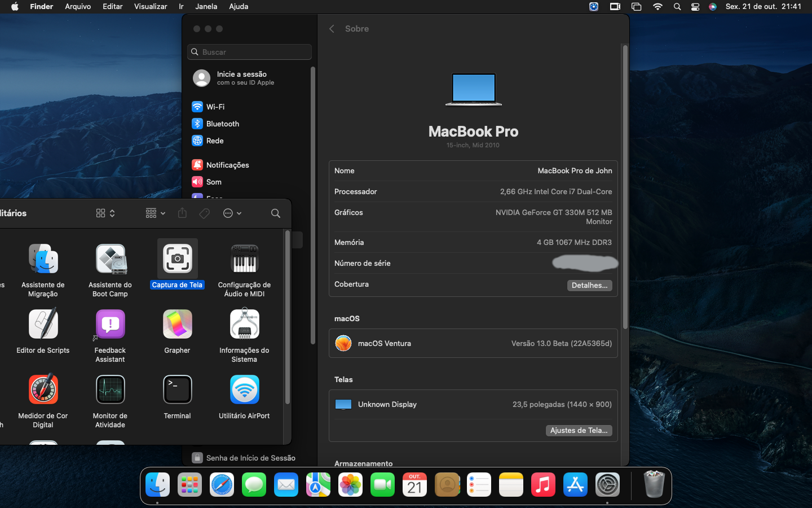Open Launchpad from the Dock
This screenshot has height=508, width=812.
(x=189, y=485)
